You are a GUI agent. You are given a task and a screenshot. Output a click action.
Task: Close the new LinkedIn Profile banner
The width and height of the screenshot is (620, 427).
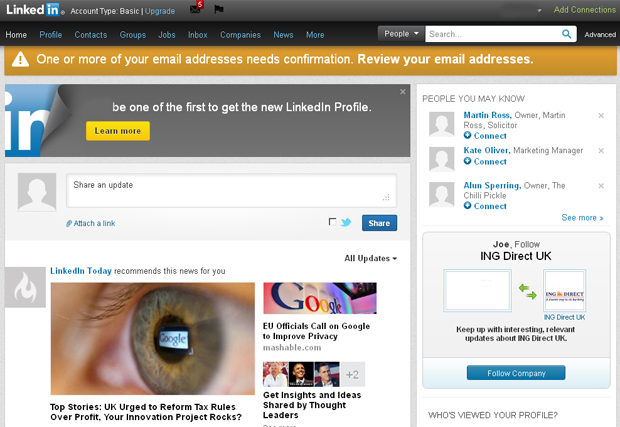[x=403, y=92]
